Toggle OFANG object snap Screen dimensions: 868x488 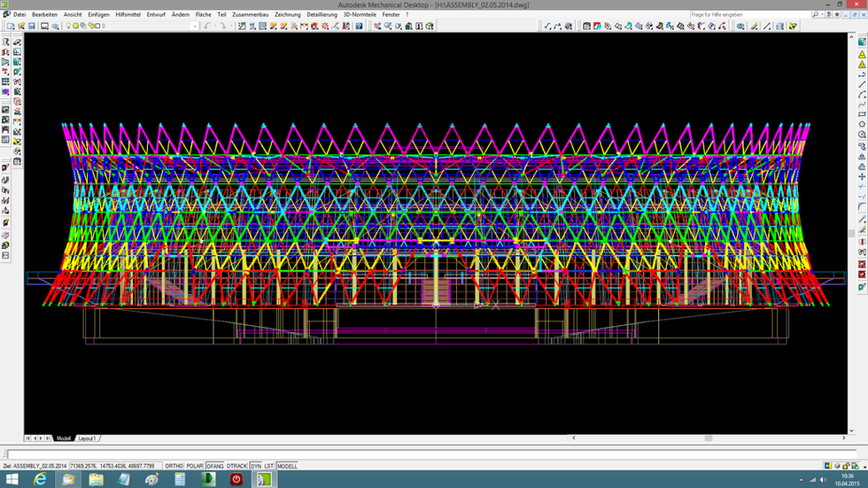click(214, 466)
